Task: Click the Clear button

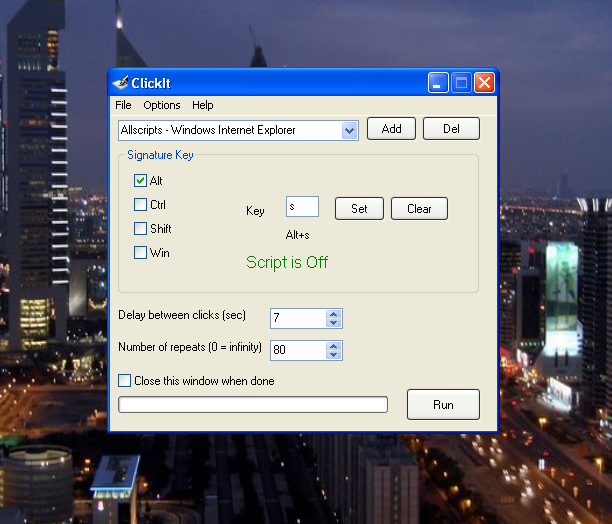Action: click(x=419, y=209)
